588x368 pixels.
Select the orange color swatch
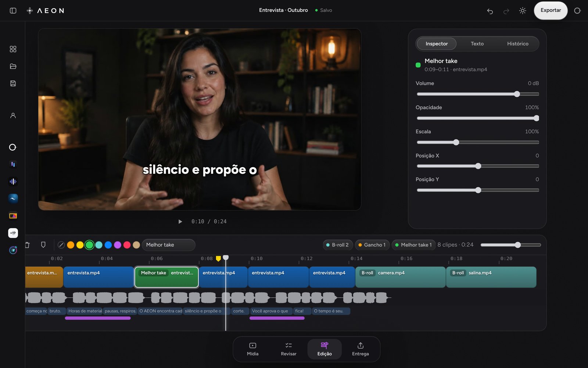tap(71, 245)
